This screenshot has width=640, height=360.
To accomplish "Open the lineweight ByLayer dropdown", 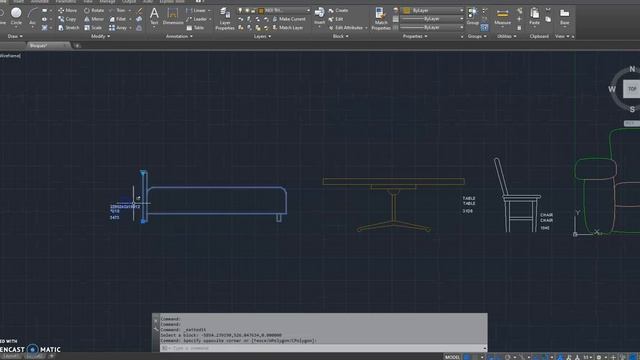I will point(432,19).
